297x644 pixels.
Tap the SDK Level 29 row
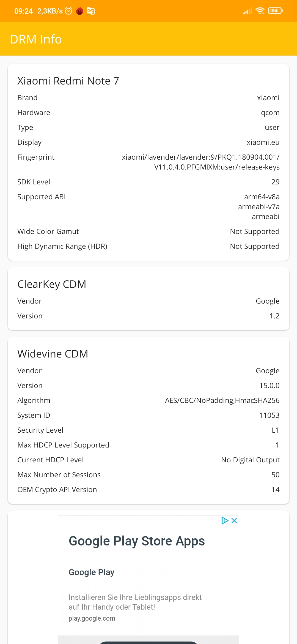148,182
